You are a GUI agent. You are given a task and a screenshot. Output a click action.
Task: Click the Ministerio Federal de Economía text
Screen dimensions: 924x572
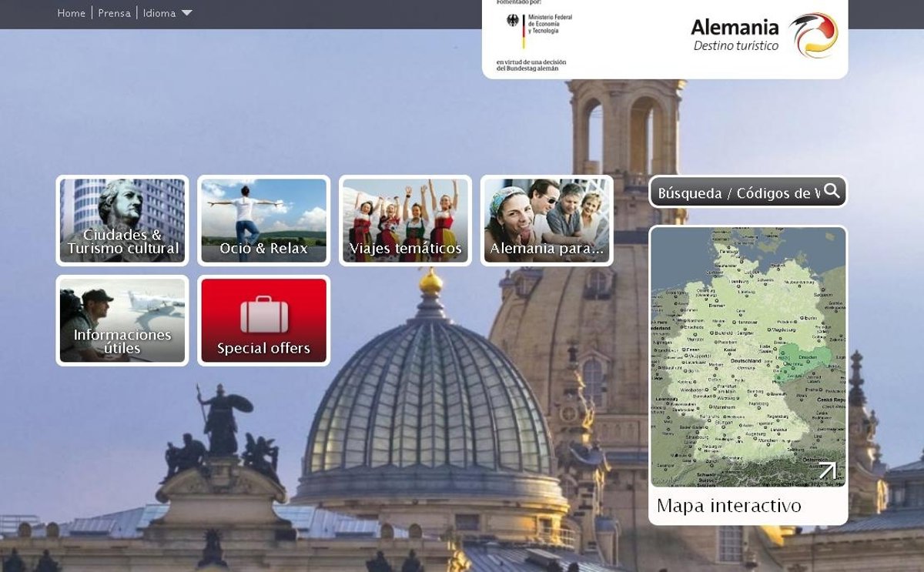tap(550, 24)
